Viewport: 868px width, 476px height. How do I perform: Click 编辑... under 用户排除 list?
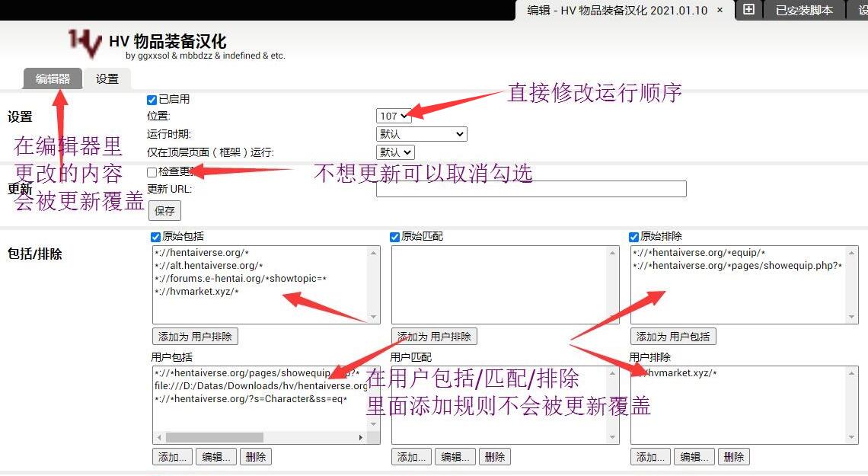694,457
